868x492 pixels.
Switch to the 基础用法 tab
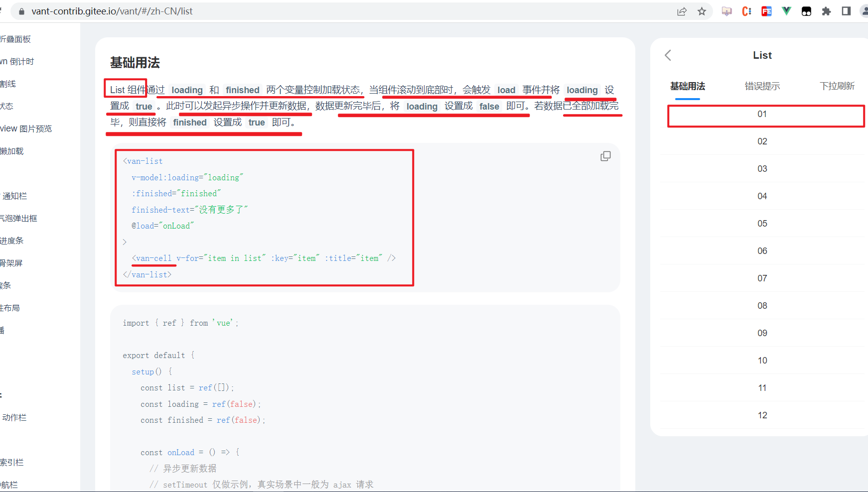(688, 86)
